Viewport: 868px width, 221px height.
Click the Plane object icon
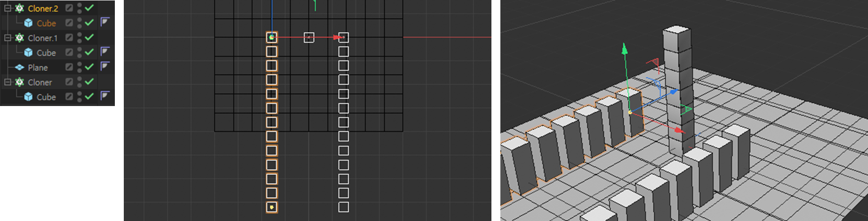pos(19,67)
